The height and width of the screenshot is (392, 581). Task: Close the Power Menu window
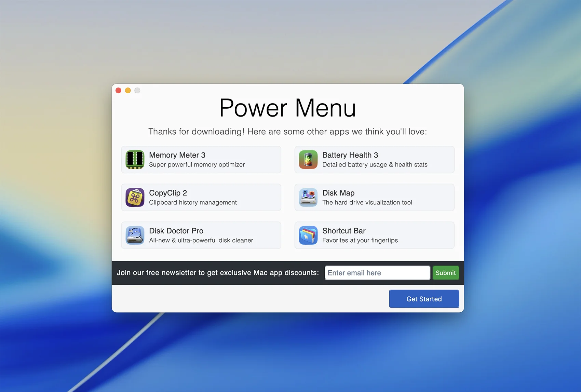click(x=119, y=91)
